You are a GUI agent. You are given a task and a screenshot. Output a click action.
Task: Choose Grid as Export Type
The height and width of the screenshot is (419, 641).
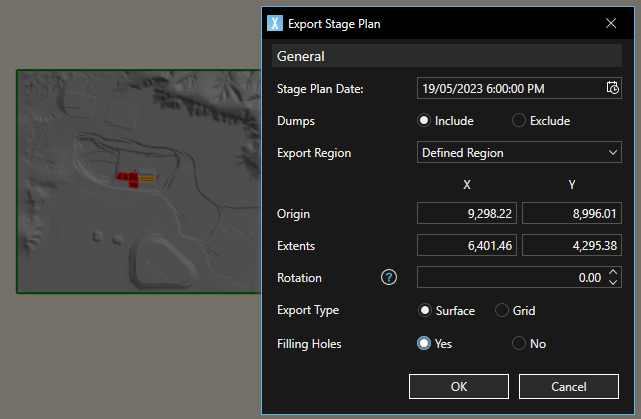(x=502, y=311)
